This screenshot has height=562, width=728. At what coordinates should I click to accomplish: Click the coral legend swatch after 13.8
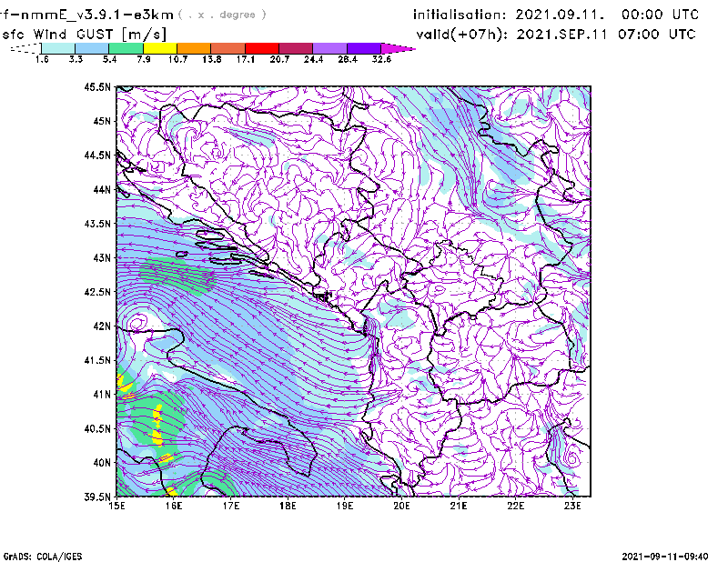228,48
